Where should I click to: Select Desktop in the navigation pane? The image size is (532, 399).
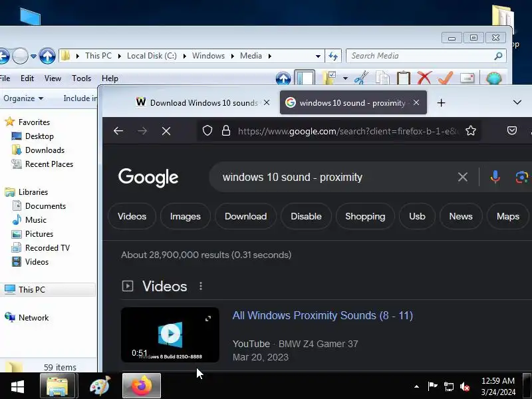39,136
